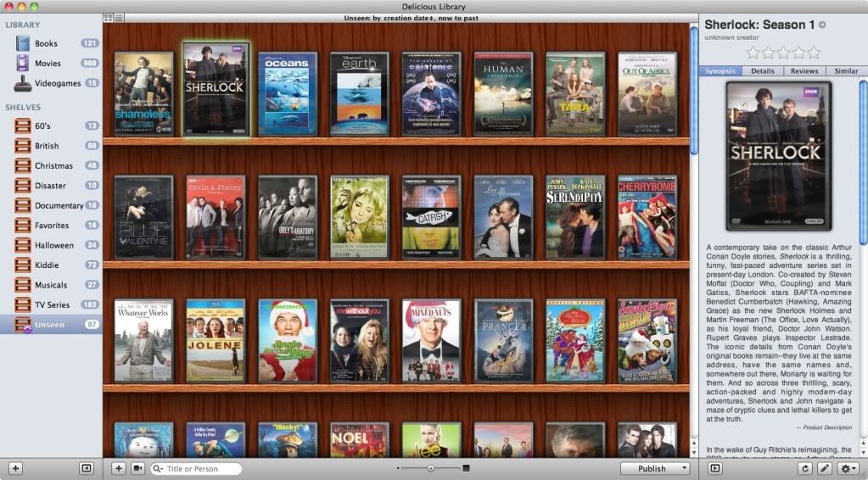Select the Halloween shelf
Screen dimensions: 868x480
click(x=51, y=245)
